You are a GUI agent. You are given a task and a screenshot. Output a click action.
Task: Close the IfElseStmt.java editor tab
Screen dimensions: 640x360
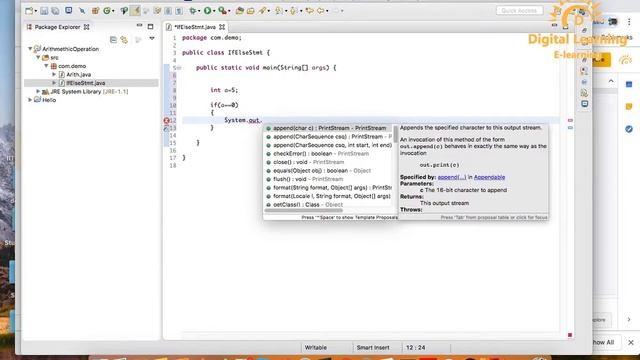click(222, 27)
